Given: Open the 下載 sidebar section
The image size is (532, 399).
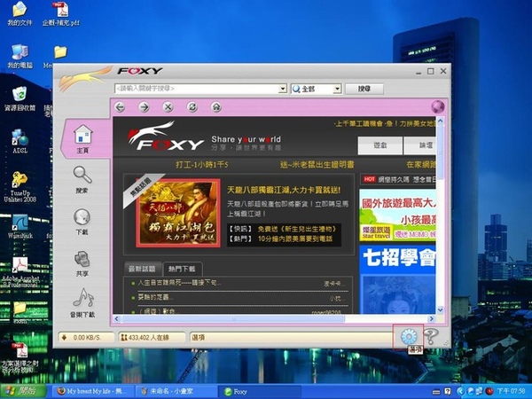Looking at the screenshot, I should 82,222.
